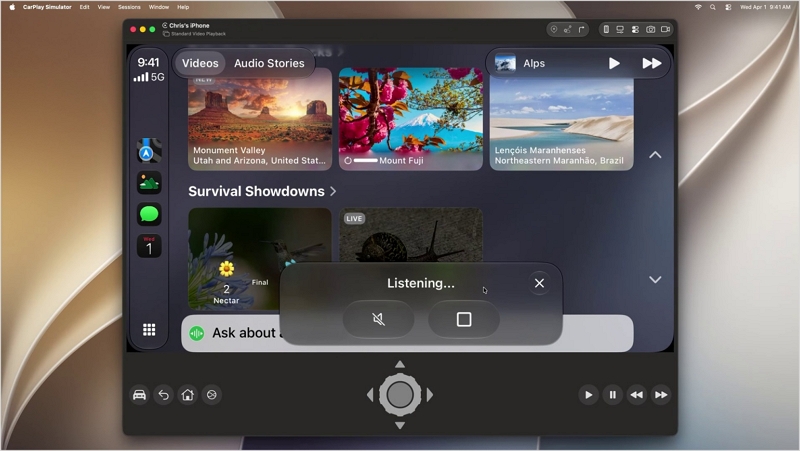The image size is (800, 451).
Task: Click the Chris's iPhone session title
Action: (x=189, y=26)
